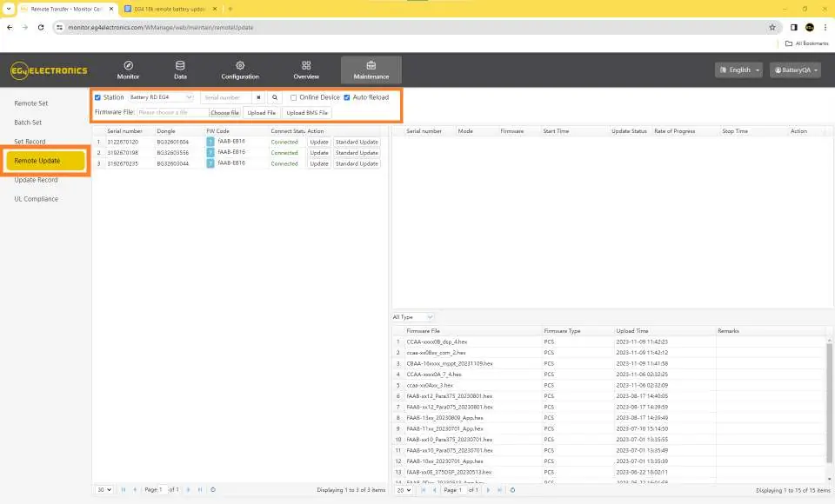Screen dimensions: 835x504
Task: Change firmware list page size from 20
Action: coord(404,490)
